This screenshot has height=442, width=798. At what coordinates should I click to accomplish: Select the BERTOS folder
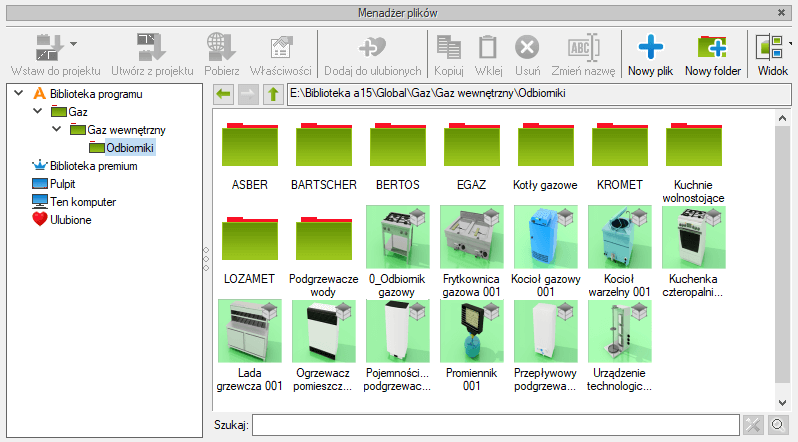(x=397, y=145)
